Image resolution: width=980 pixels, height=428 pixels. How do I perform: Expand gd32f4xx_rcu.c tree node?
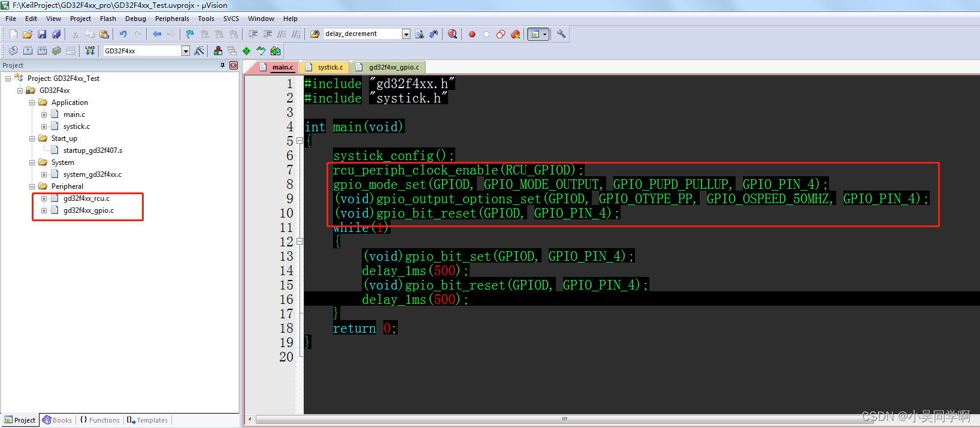pyautogui.click(x=44, y=198)
